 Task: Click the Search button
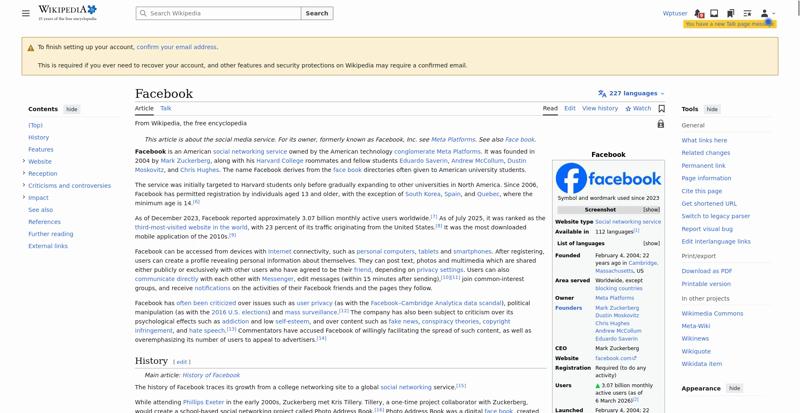coord(317,13)
